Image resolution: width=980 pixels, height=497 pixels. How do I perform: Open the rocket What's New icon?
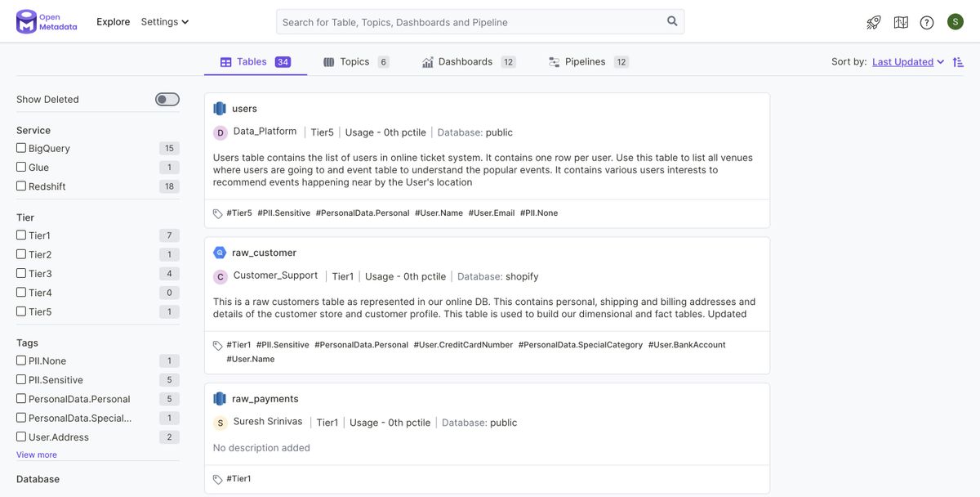click(874, 22)
